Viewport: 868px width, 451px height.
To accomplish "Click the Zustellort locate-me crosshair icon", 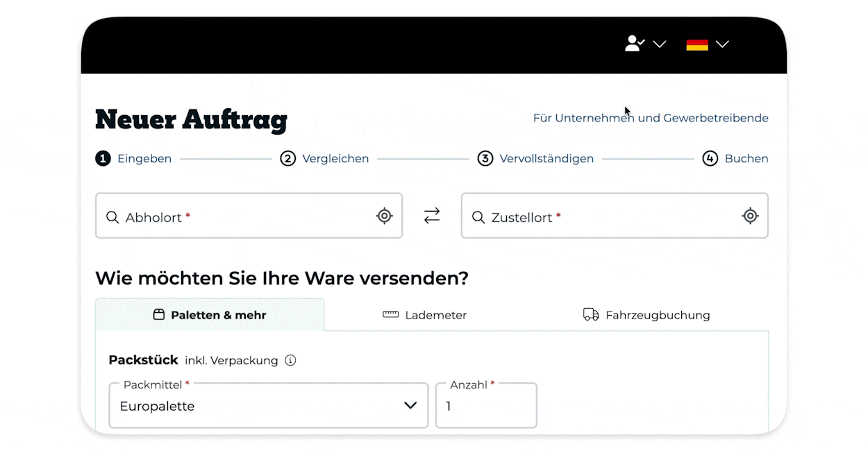I will 750,216.
